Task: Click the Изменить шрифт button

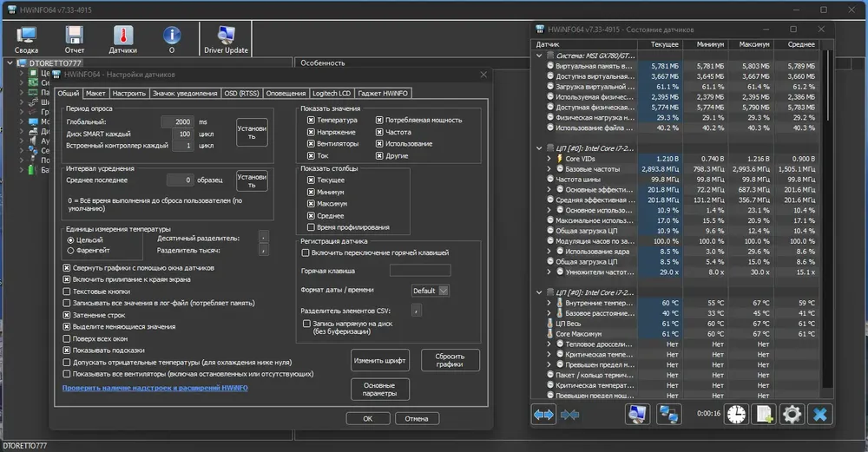Action: [380, 360]
